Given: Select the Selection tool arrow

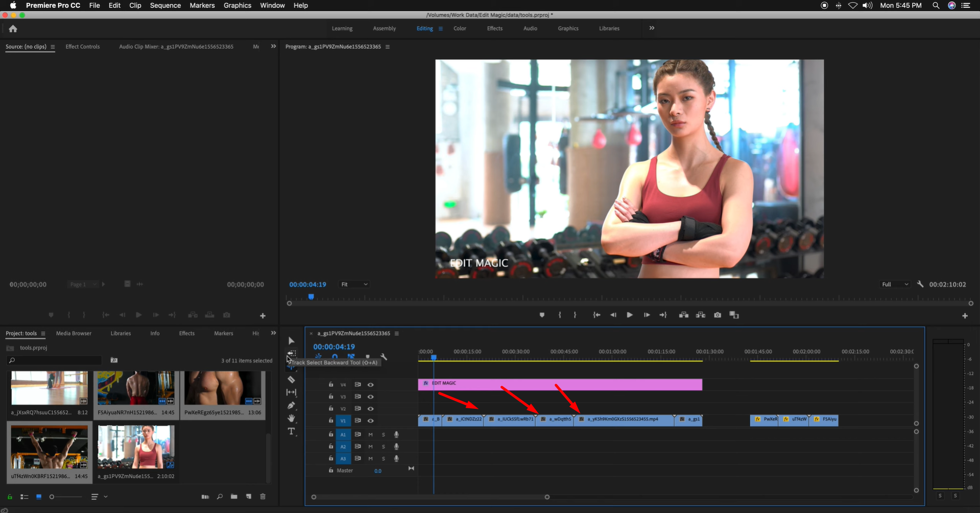Looking at the screenshot, I should tap(292, 340).
